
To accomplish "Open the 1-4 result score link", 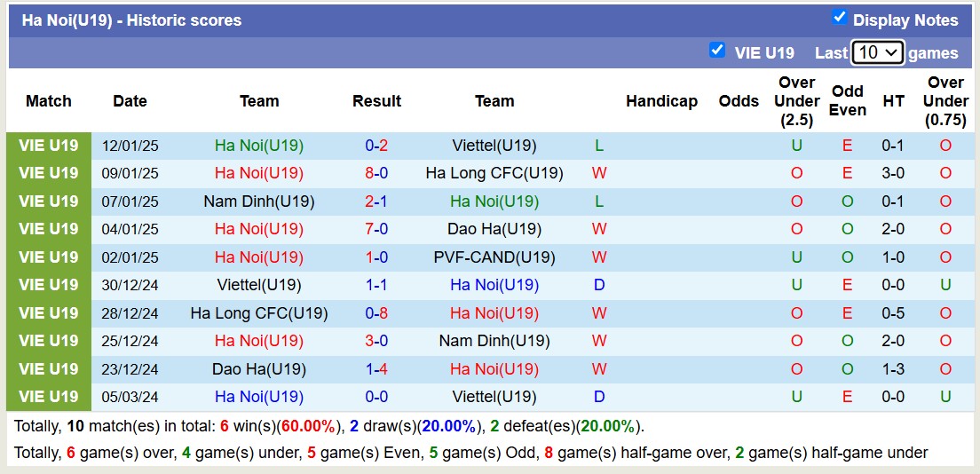I will click(376, 369).
